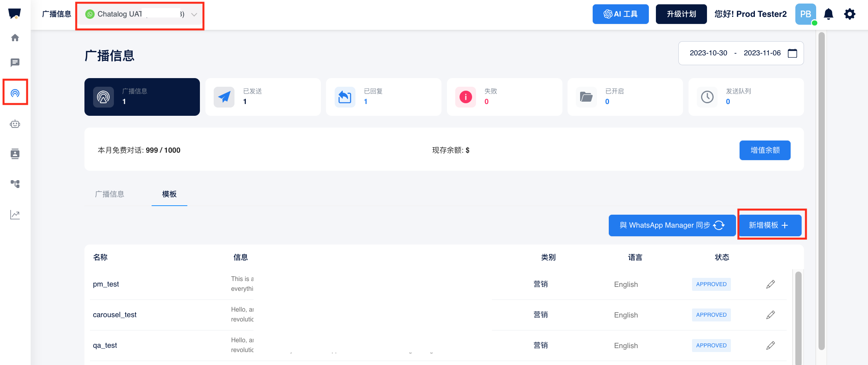The height and width of the screenshot is (365, 868).
Task: Open the flow builder sidebar icon
Action: [x=15, y=184]
